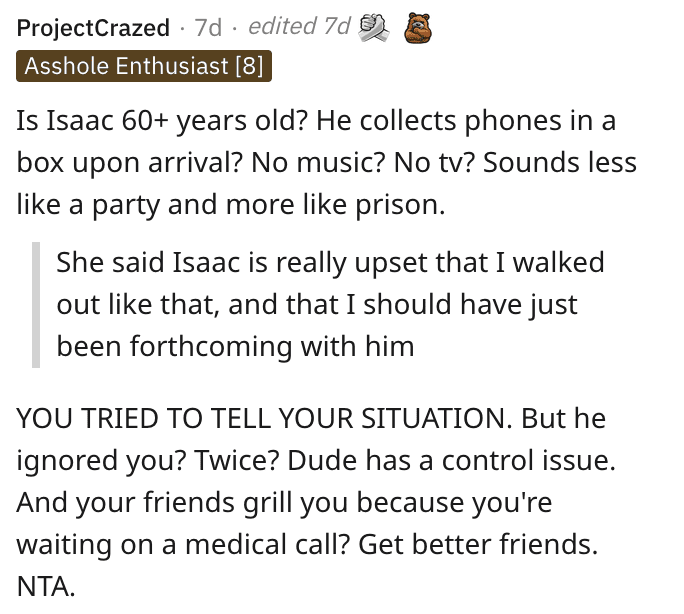
Task: Click "Dude has a control issue."
Action: click(x=451, y=460)
